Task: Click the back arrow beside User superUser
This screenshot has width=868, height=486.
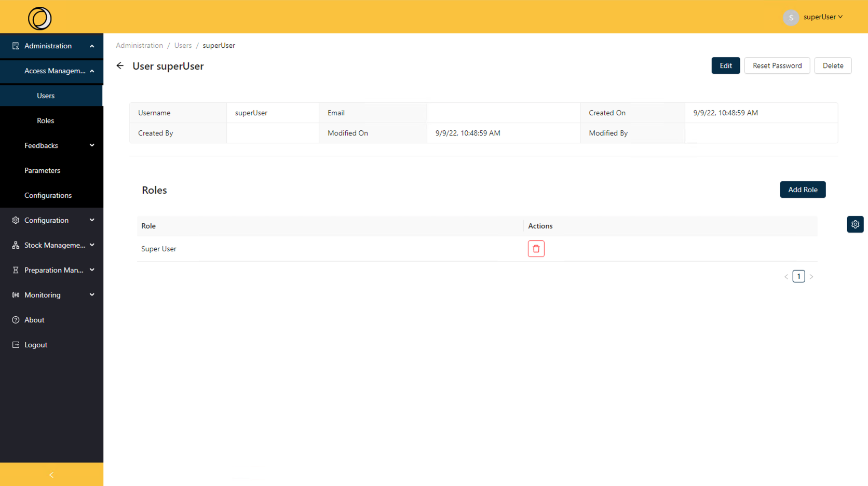Action: tap(120, 66)
